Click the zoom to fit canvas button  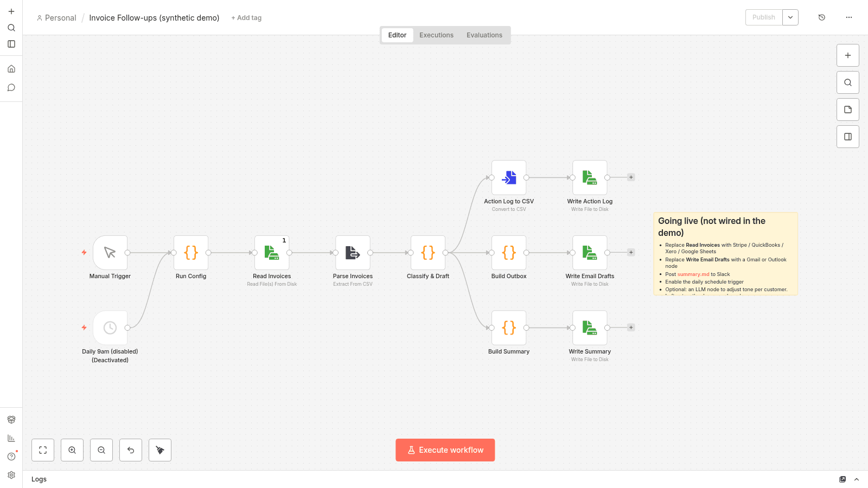[43, 450]
